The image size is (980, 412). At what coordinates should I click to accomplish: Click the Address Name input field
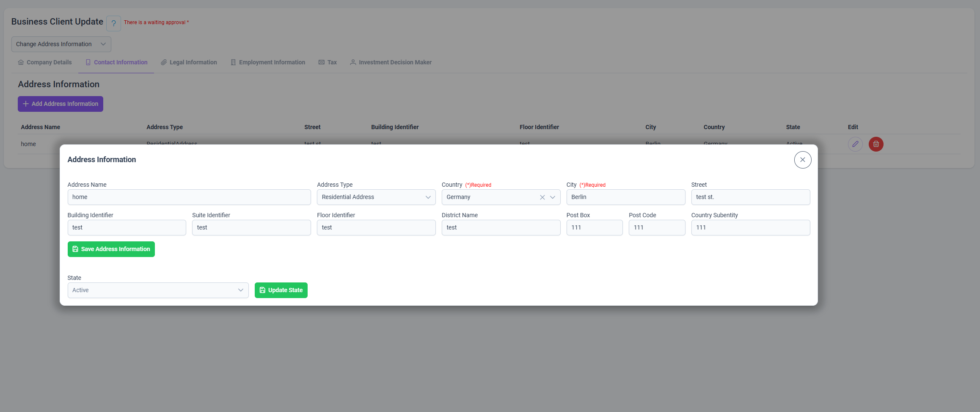pos(189,197)
